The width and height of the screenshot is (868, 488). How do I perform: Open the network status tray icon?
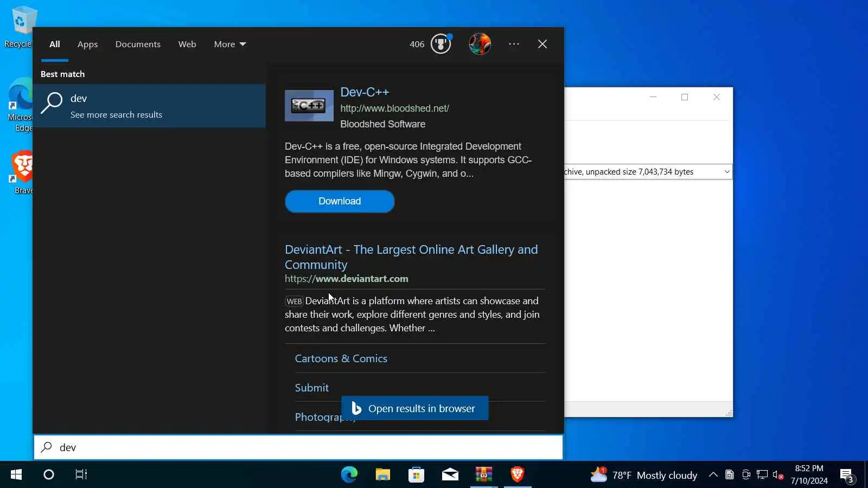pyautogui.click(x=762, y=475)
